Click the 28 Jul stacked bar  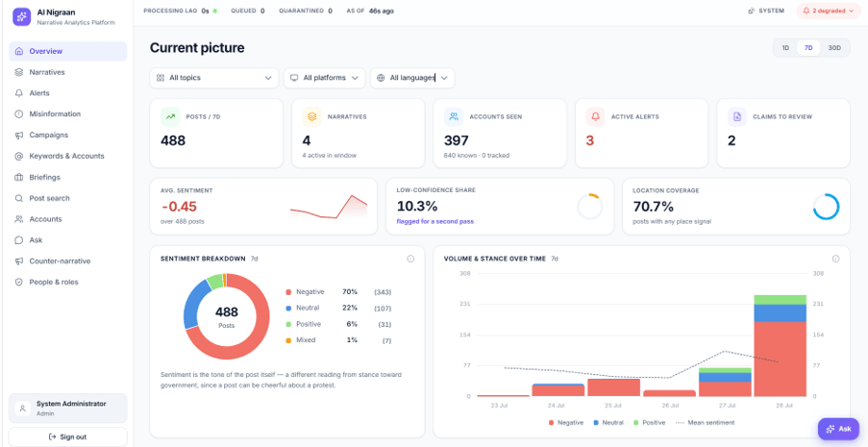point(780,346)
